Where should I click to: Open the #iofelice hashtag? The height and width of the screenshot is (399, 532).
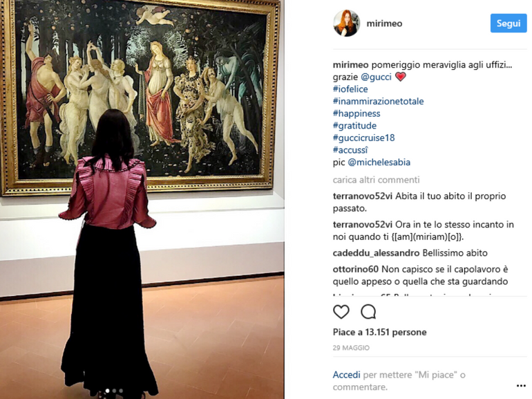click(350, 89)
